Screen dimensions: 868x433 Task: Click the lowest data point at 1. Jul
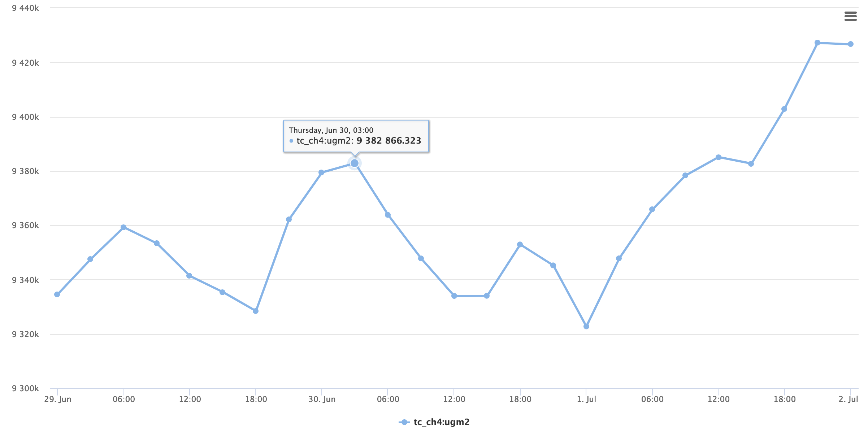[x=586, y=326]
